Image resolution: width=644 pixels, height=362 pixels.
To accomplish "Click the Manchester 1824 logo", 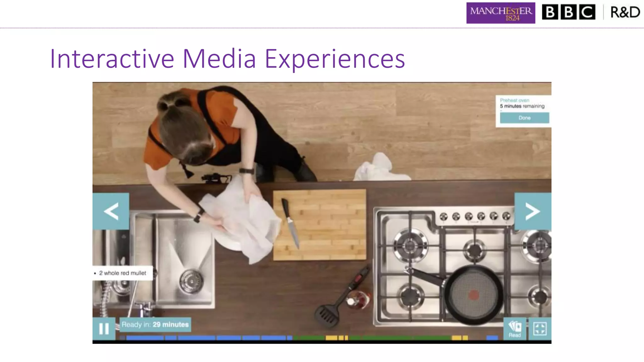I will point(501,13).
